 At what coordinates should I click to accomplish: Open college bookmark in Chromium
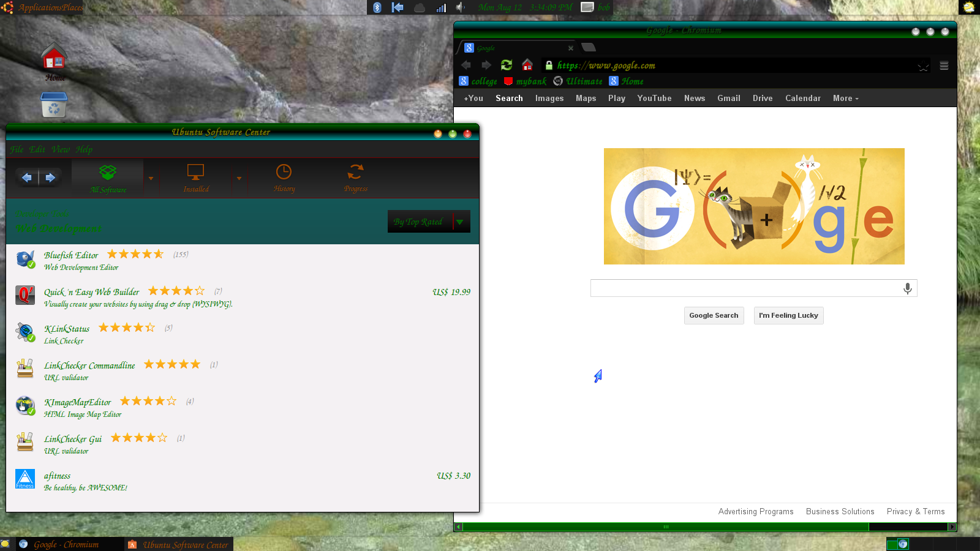click(x=478, y=81)
